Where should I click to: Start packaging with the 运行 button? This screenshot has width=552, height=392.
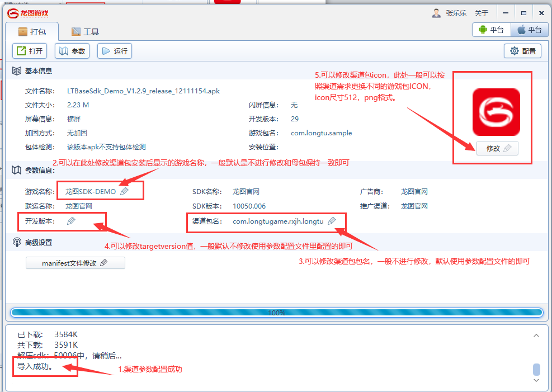point(114,51)
